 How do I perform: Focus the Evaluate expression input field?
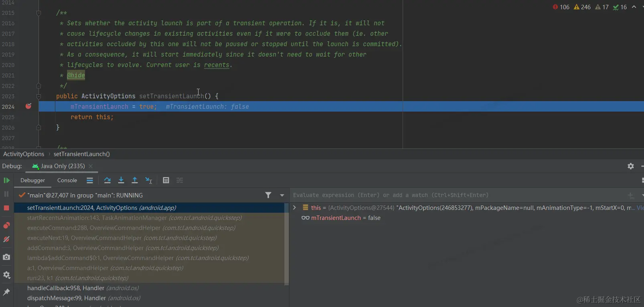pos(457,195)
